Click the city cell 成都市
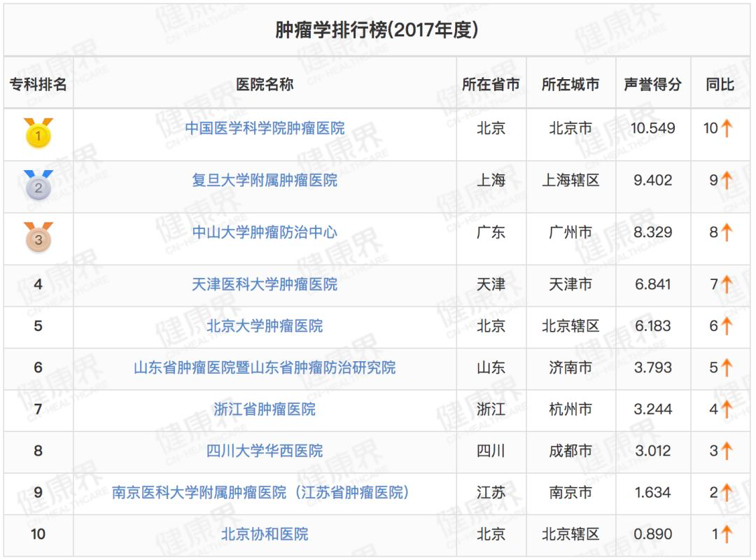The height and width of the screenshot is (560, 756). pyautogui.click(x=571, y=451)
